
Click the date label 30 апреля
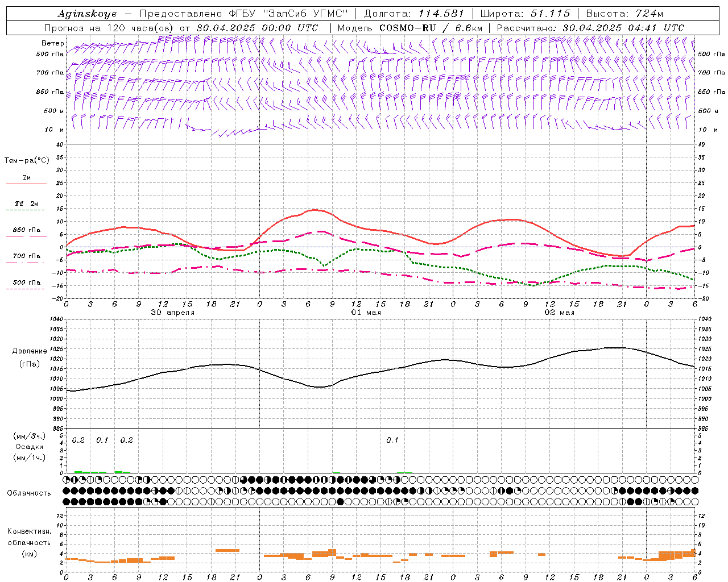coord(173,313)
